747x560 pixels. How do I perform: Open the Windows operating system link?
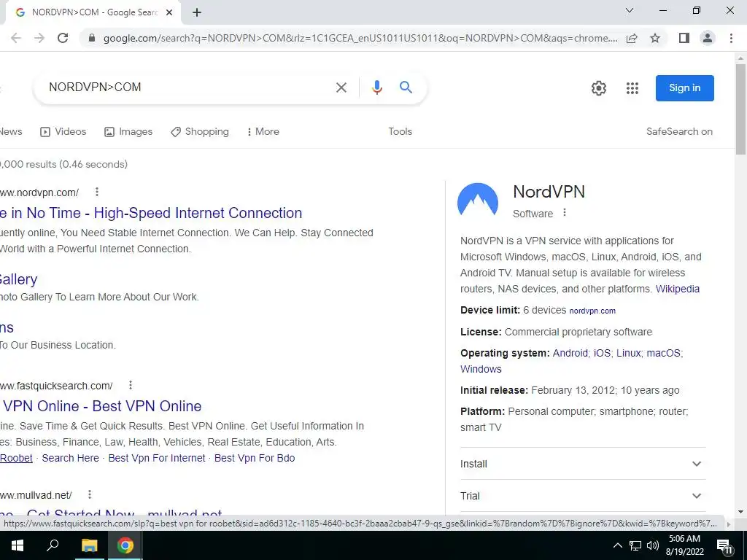point(481,370)
